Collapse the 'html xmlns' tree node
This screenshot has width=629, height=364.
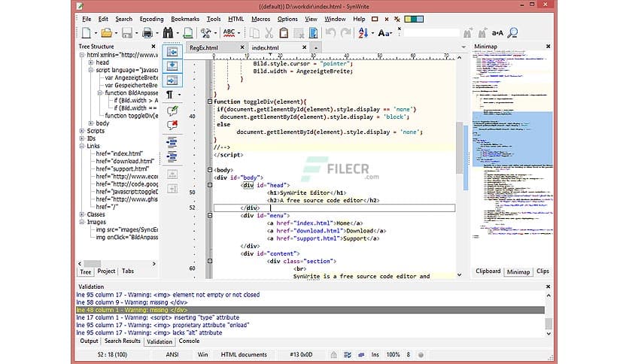(x=82, y=55)
